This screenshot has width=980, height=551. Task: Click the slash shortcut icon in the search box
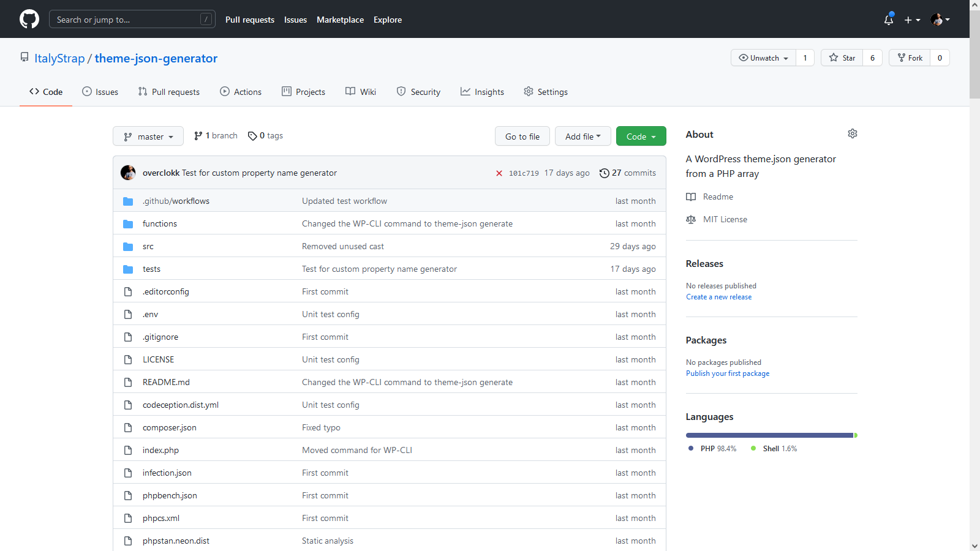point(206,20)
